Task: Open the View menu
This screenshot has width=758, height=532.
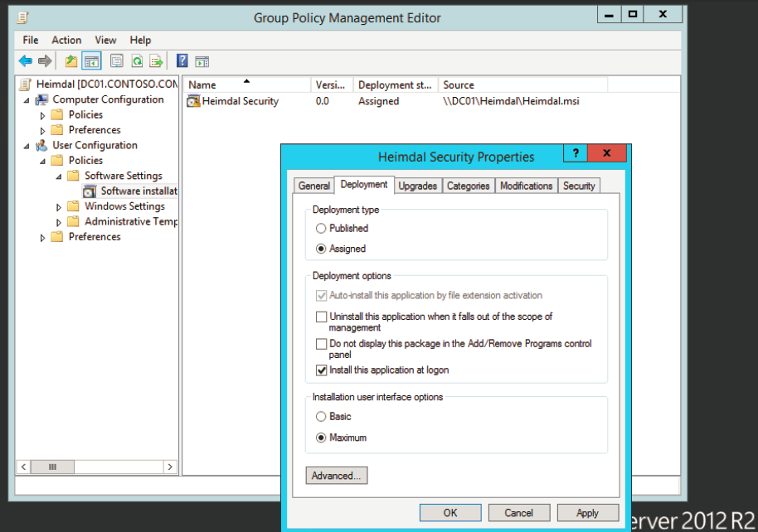Action: [x=105, y=40]
